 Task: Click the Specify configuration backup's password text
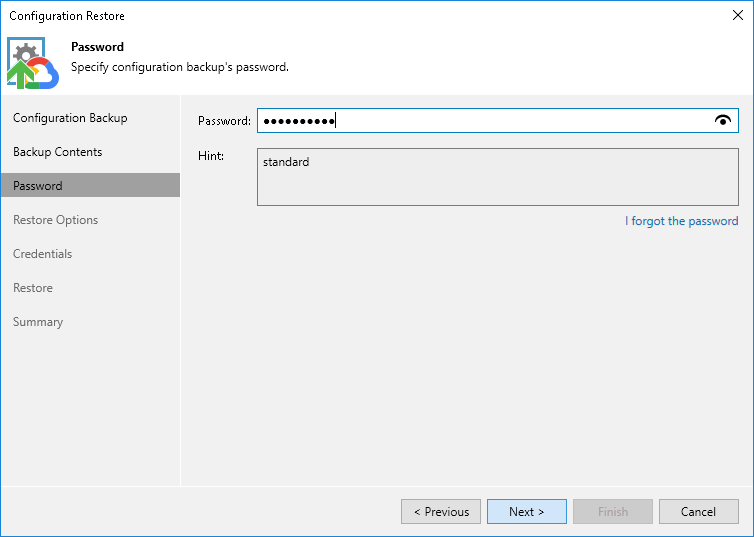pos(180,67)
